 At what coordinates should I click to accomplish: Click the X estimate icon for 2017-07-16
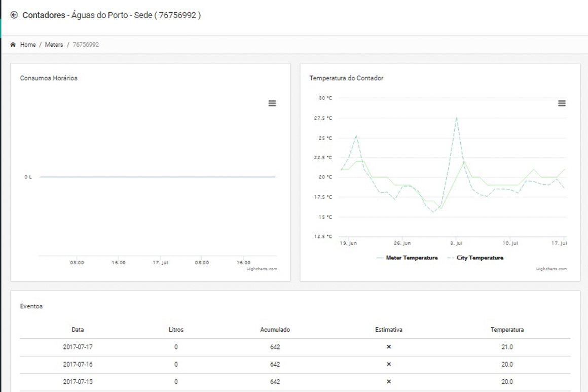click(389, 365)
